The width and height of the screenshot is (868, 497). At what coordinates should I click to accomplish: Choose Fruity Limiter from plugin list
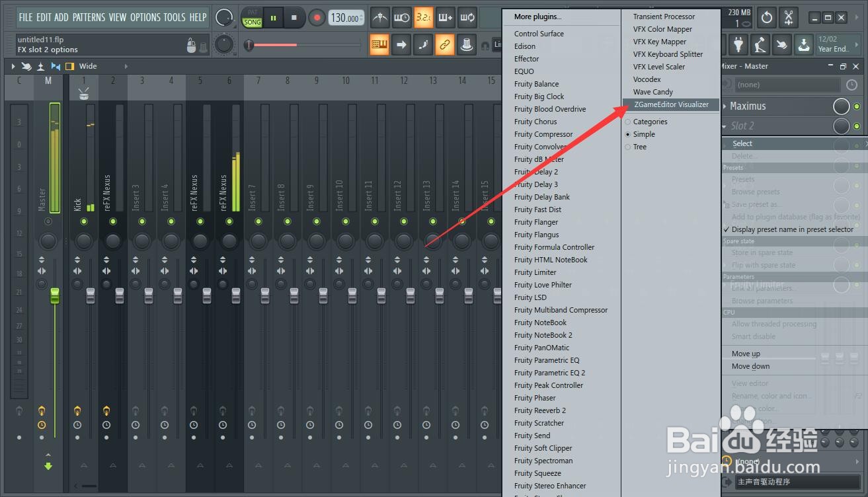click(x=535, y=272)
